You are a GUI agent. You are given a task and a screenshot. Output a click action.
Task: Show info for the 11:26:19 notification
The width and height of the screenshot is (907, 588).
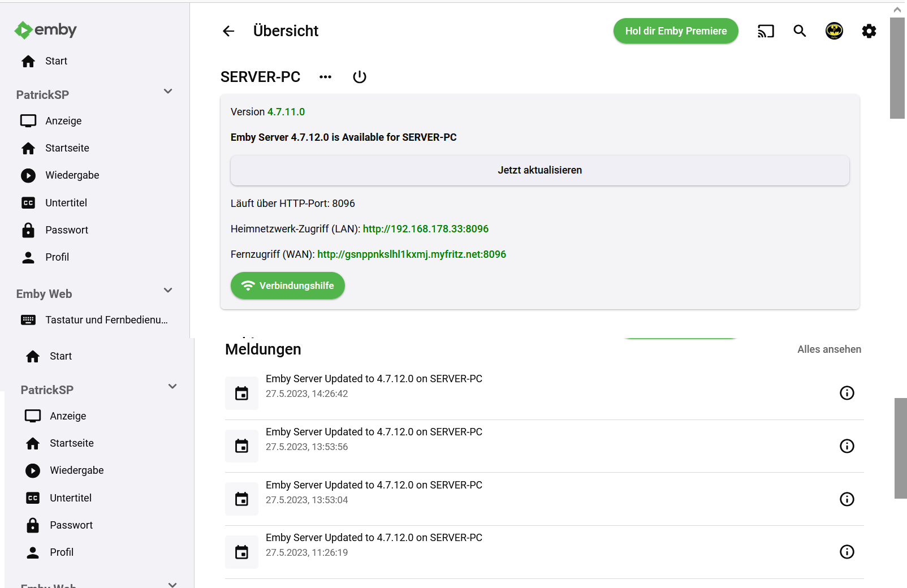coord(847,552)
